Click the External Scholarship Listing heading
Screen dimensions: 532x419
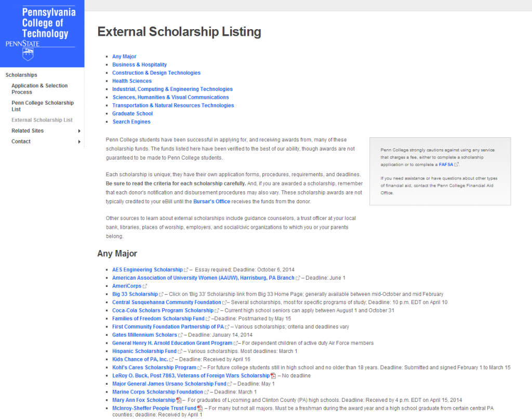179,32
